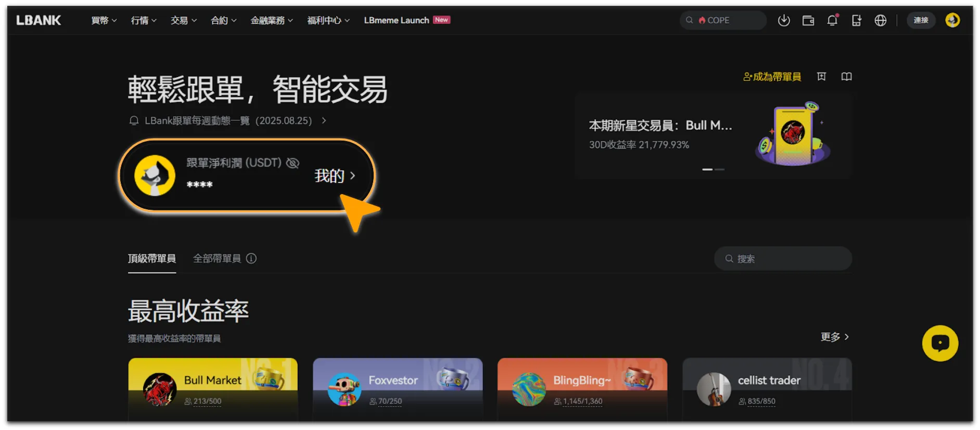
Task: Open the book guide icon
Action: [x=847, y=77]
